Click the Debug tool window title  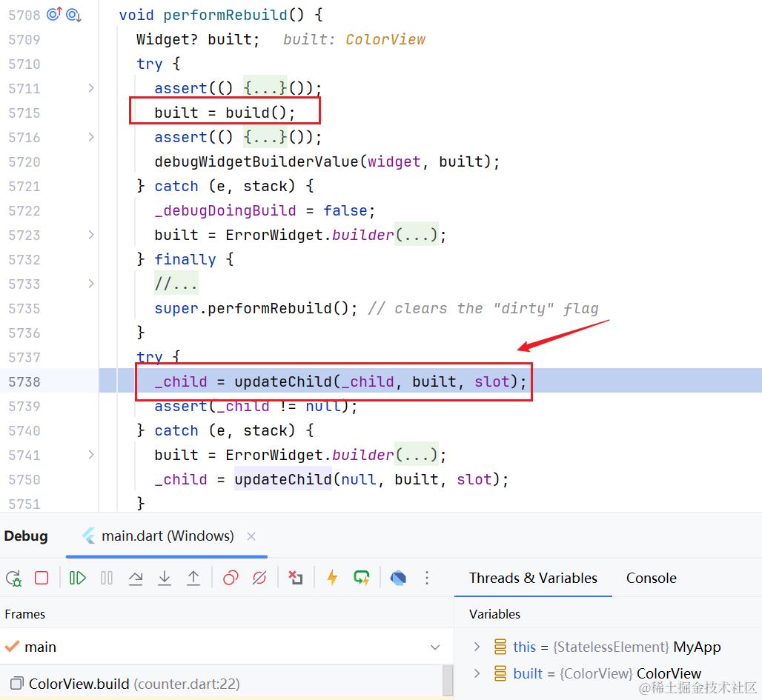tap(26, 536)
